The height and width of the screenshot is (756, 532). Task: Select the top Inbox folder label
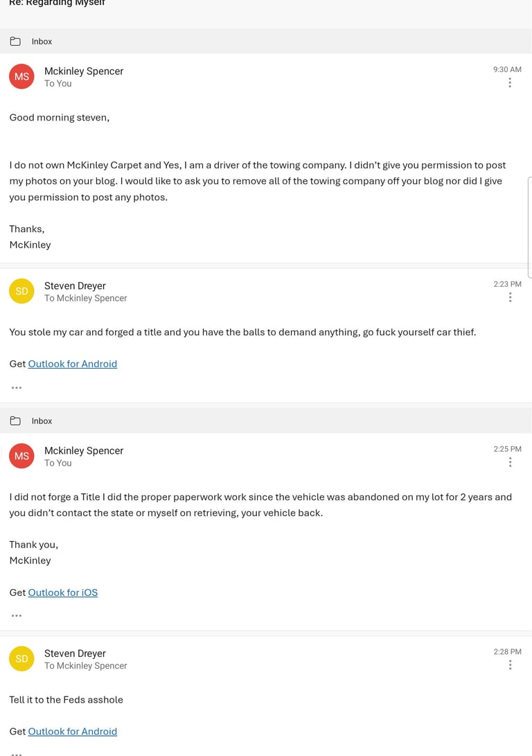[42, 42]
